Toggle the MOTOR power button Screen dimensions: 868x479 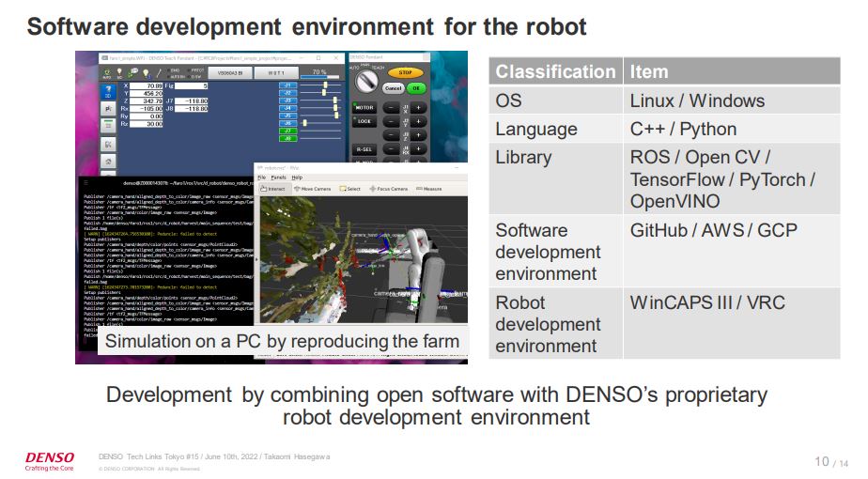point(364,107)
